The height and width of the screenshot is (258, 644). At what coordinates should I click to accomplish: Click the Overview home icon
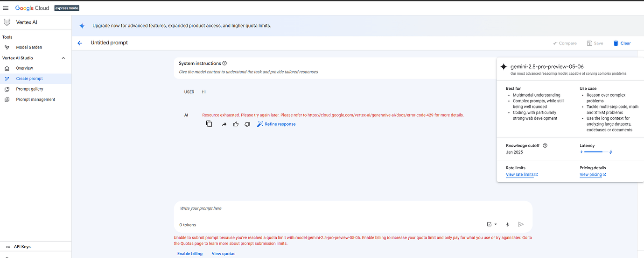(7, 68)
